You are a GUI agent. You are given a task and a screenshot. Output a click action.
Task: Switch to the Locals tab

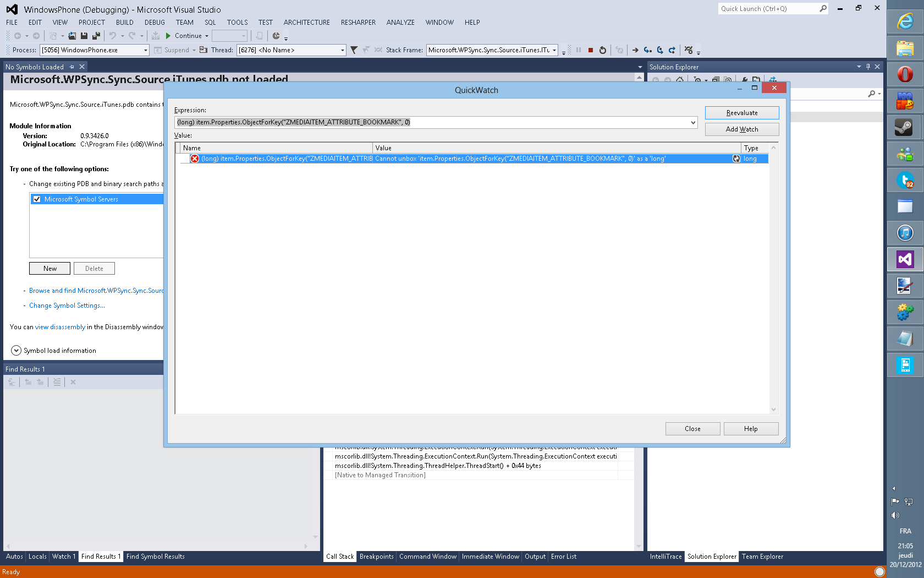point(37,557)
